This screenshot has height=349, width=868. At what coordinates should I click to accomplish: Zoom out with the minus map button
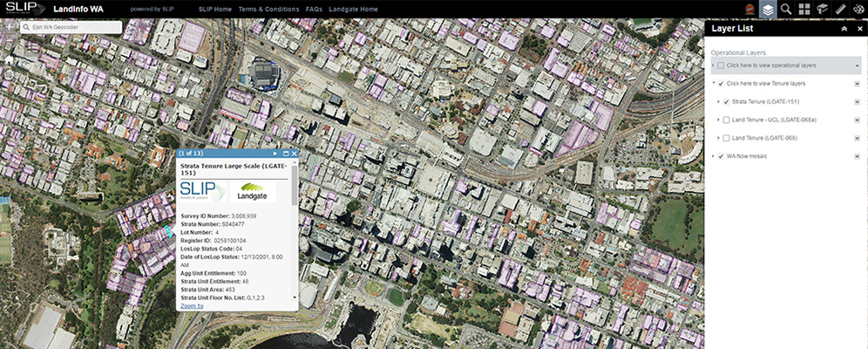point(10,42)
